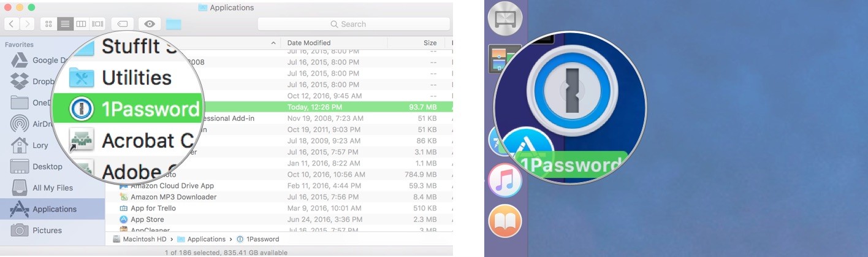The image size is (868, 257).
Task: Select the App for Trello row
Action: (x=279, y=208)
